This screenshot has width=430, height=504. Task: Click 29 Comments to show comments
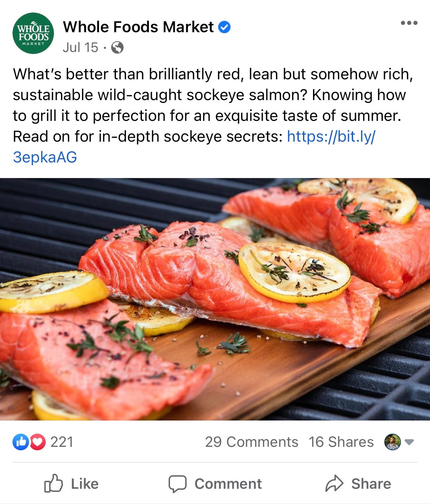pos(252,441)
